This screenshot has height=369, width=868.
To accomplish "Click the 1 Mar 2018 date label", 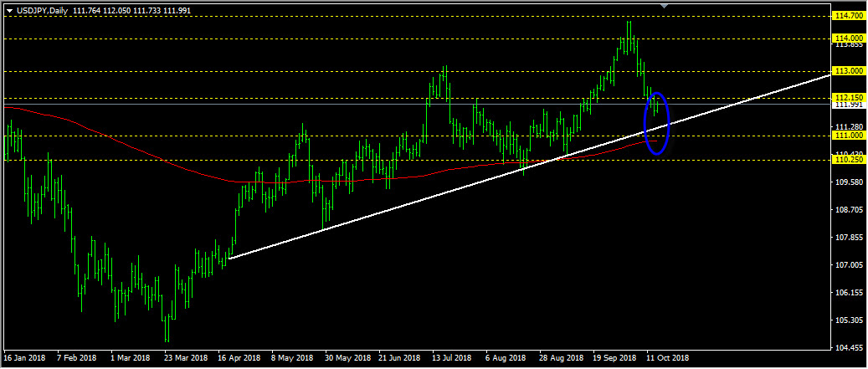I will point(130,357).
